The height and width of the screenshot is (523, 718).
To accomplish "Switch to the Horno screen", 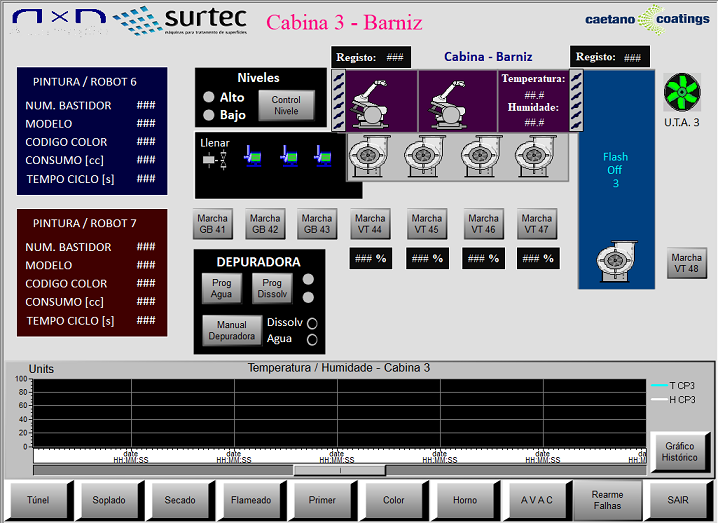I will click(465, 499).
